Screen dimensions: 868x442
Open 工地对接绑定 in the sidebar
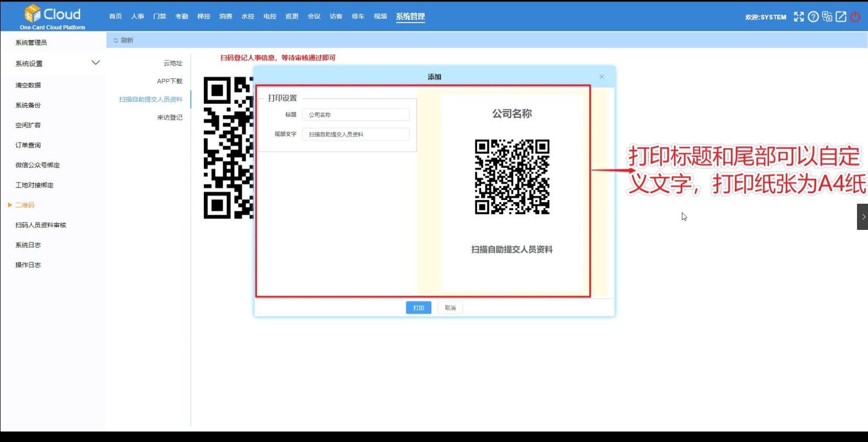point(34,185)
